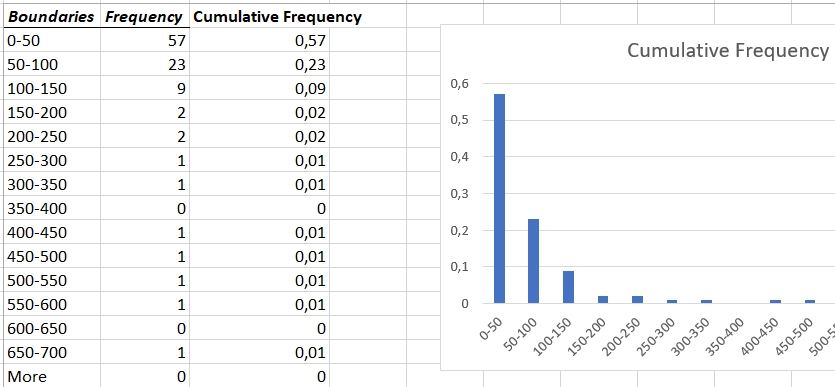Select frequency value 57 cell
The width and height of the screenshot is (835, 387).
144,40
